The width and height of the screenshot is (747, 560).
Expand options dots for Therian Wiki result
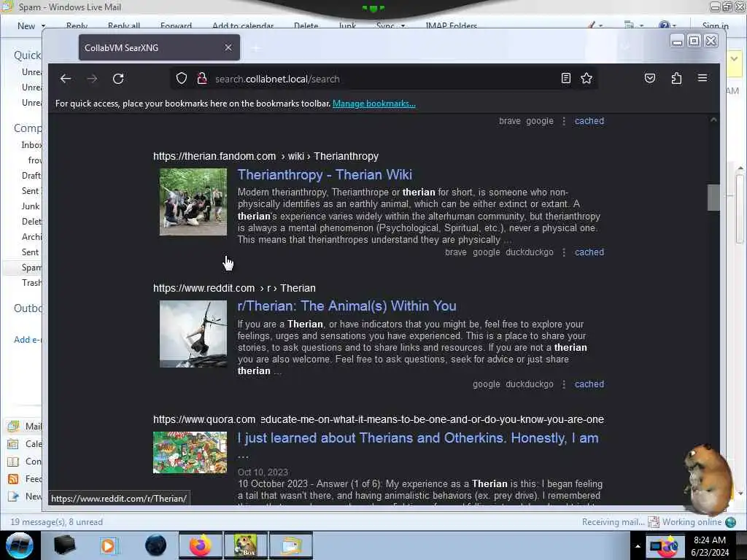point(564,252)
